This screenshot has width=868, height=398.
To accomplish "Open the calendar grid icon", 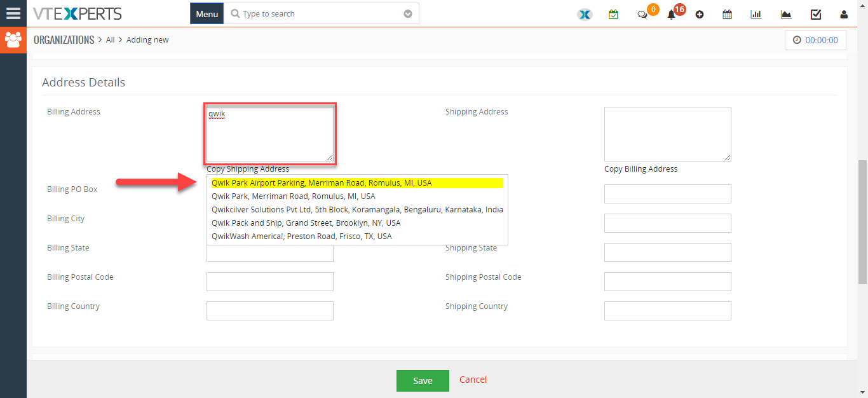I will tap(728, 14).
